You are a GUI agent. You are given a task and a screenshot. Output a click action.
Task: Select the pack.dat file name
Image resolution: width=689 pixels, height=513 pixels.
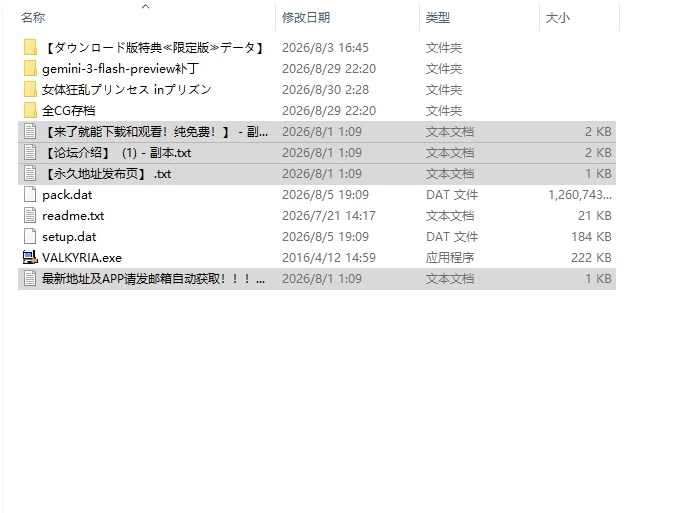point(67,194)
